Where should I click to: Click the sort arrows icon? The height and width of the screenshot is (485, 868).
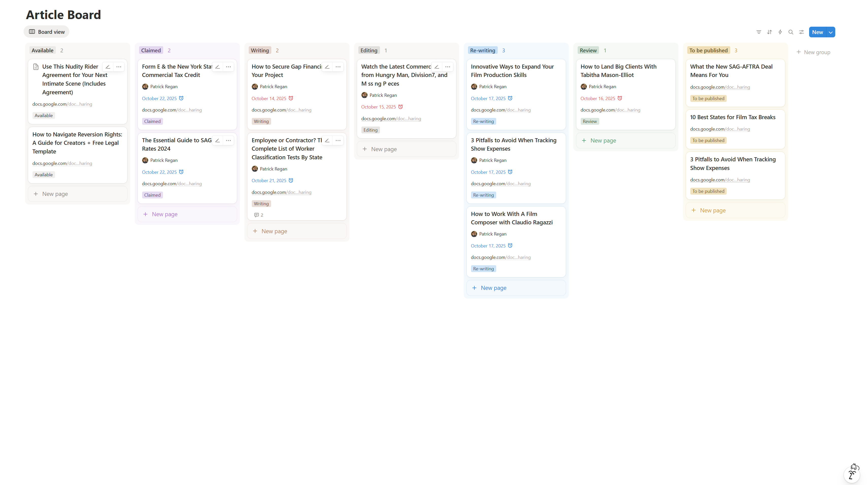[x=769, y=32]
